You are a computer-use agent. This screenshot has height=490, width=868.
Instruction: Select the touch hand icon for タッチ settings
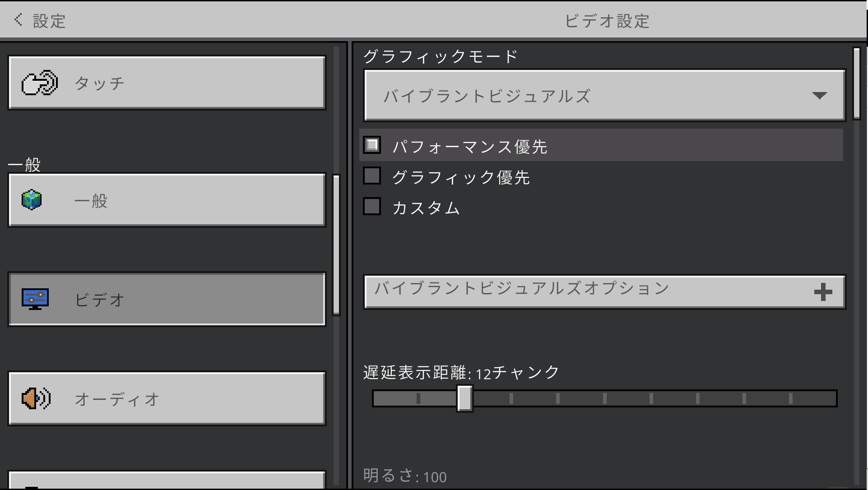tap(40, 82)
